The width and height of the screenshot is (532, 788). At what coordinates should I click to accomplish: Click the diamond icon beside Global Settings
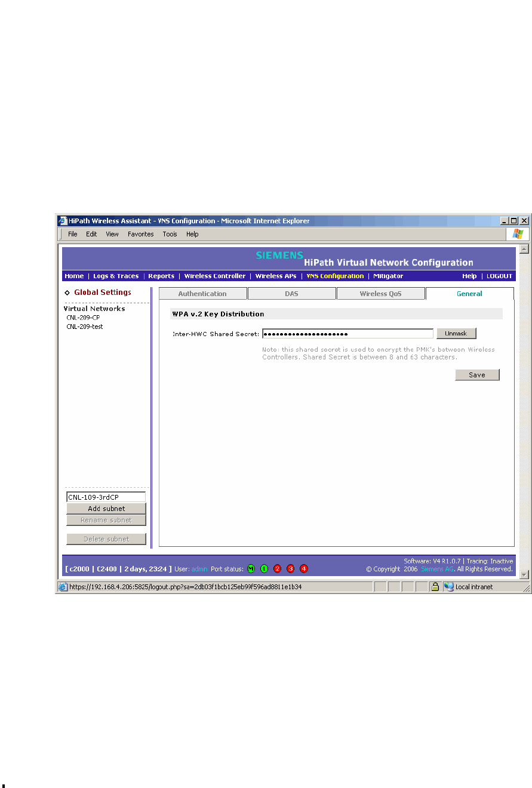point(67,293)
